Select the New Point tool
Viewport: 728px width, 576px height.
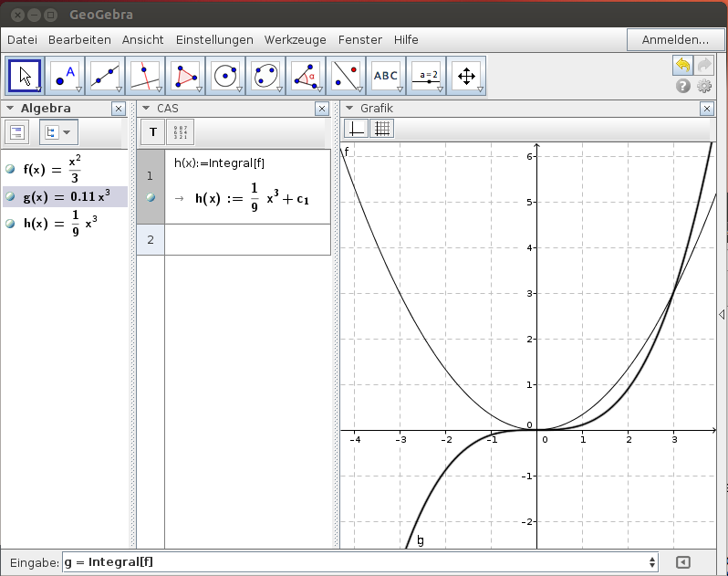(x=65, y=76)
